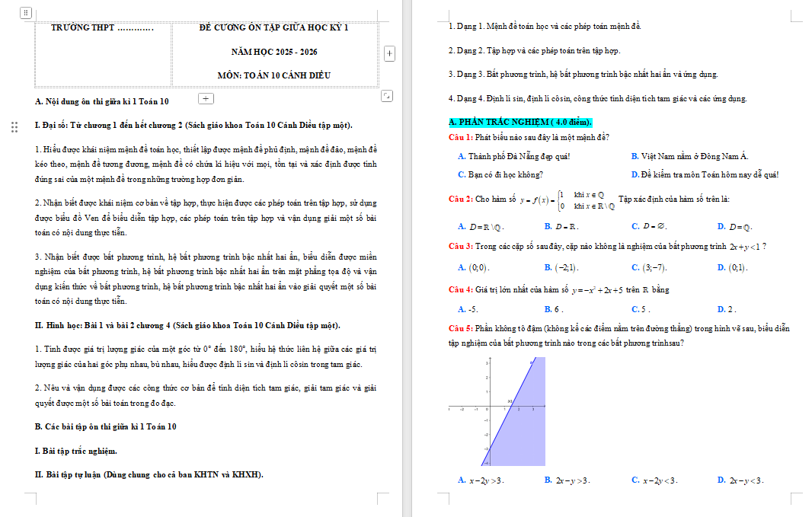This screenshot has height=517, width=812.
Task: Select answer 'B. Việt Nam nằm ở Đông Nam Á.'
Action: coord(690,156)
